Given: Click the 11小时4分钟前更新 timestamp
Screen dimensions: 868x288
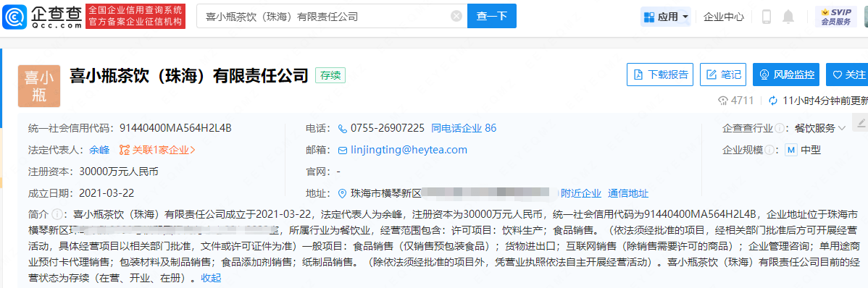Looking at the screenshot, I should (x=826, y=101).
